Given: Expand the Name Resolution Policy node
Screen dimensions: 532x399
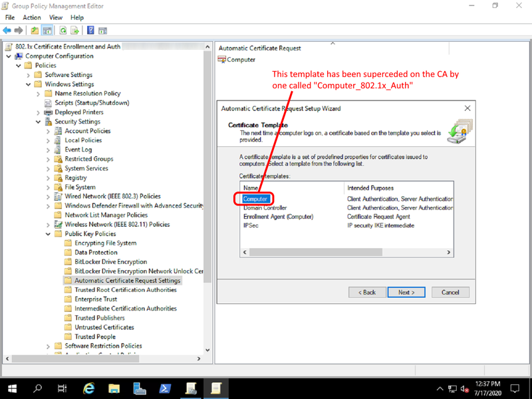Looking at the screenshot, I should (x=39, y=94).
